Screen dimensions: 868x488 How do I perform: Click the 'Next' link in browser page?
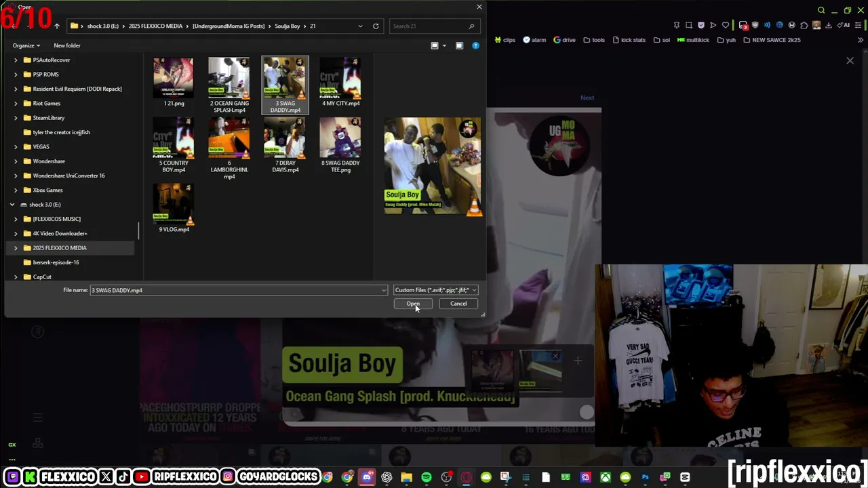pos(587,98)
